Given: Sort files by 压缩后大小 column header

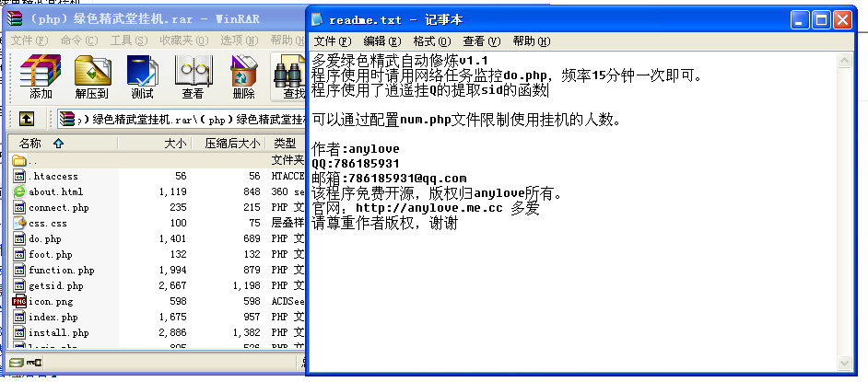Looking at the screenshot, I should (231, 144).
